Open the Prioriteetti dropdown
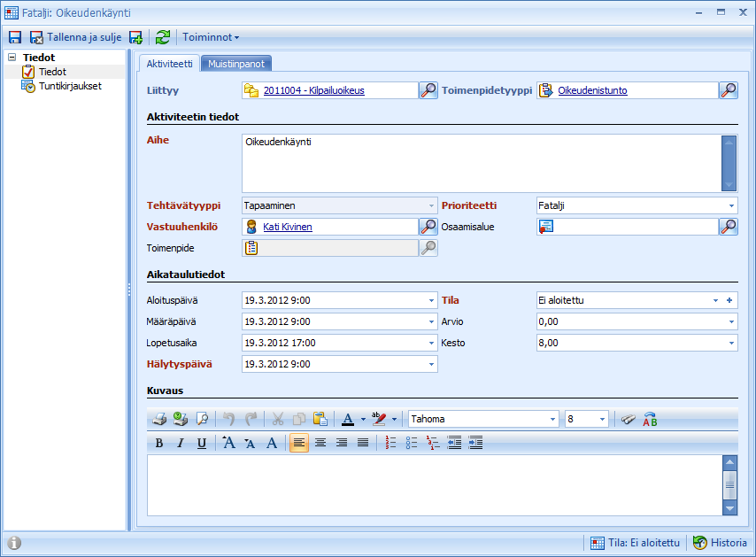Viewport: 756px width, 557px height. pos(731,206)
